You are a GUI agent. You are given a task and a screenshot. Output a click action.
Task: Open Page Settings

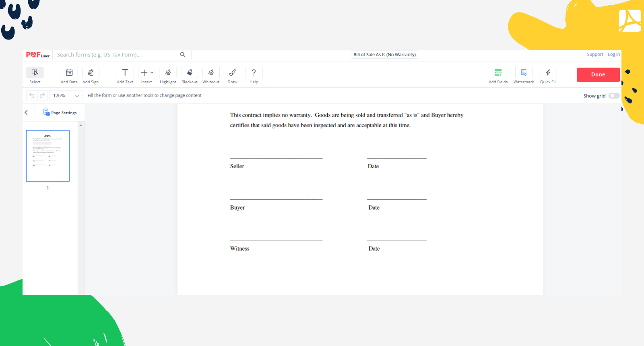[x=60, y=113]
